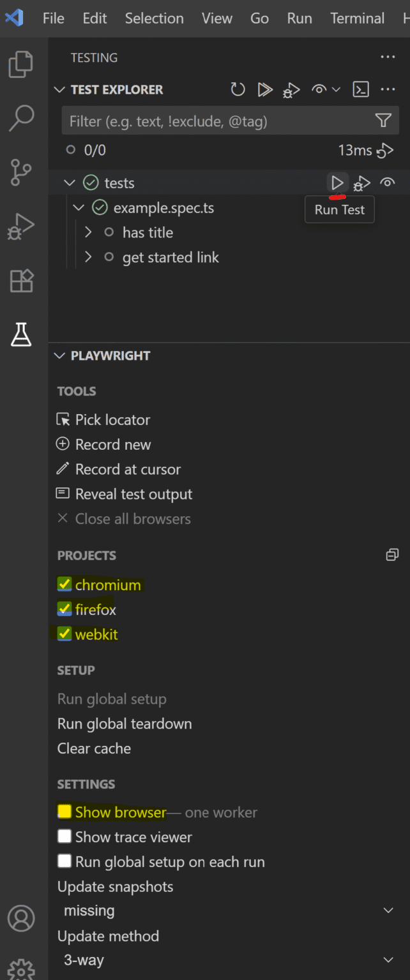Open the Update snapshots missing dropdown

pyautogui.click(x=230, y=910)
